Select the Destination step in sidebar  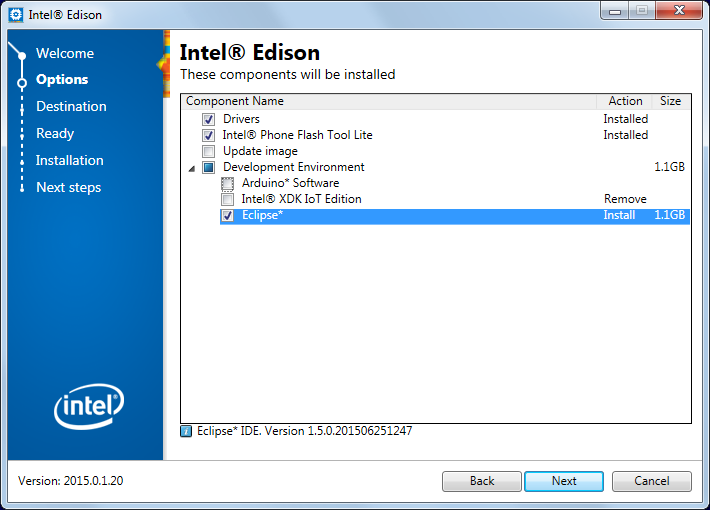(72, 106)
